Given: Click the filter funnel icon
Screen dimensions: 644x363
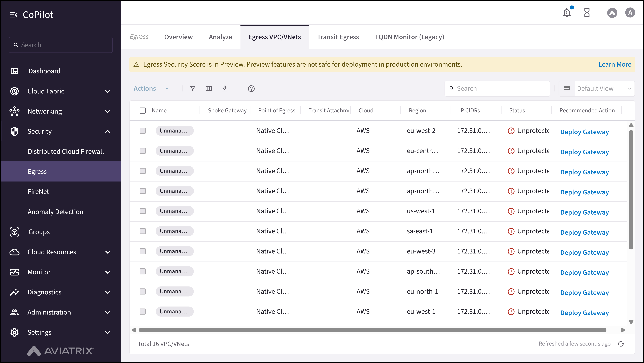Looking at the screenshot, I should tap(192, 89).
